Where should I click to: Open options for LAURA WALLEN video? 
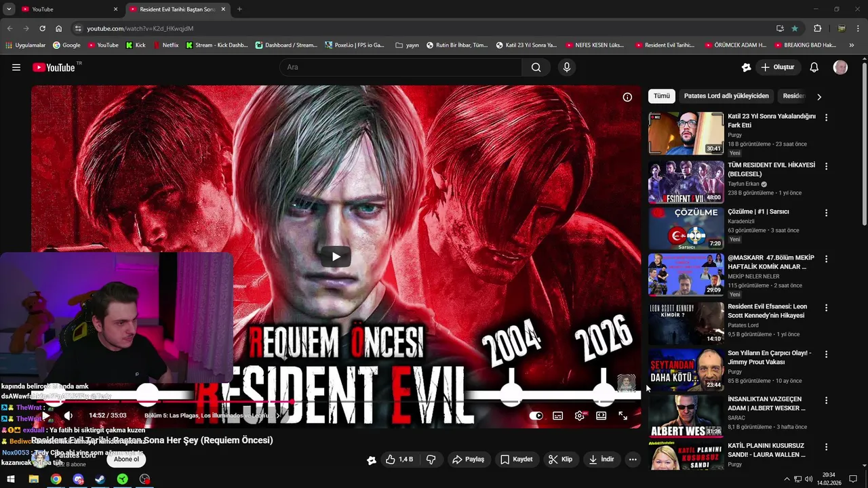tap(826, 447)
